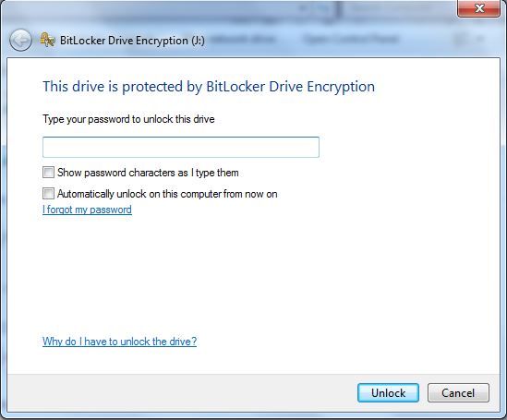Focus the password input field
This screenshot has width=507, height=420.
pyautogui.click(x=181, y=148)
